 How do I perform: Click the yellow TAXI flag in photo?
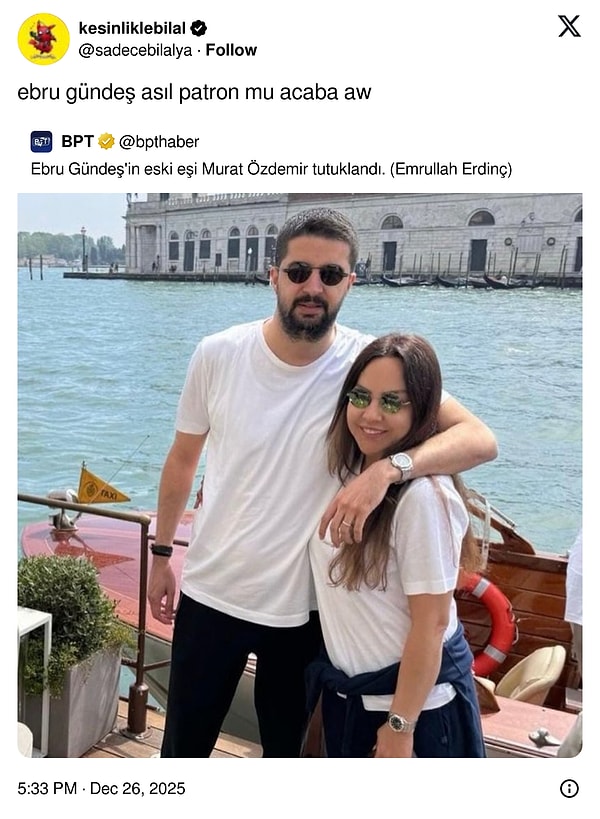(101, 487)
